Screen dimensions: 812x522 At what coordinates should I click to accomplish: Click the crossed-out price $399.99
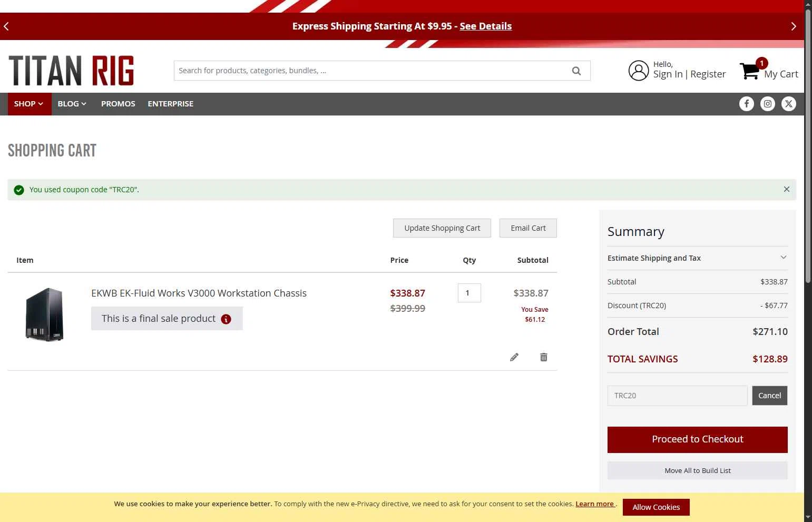(x=407, y=309)
